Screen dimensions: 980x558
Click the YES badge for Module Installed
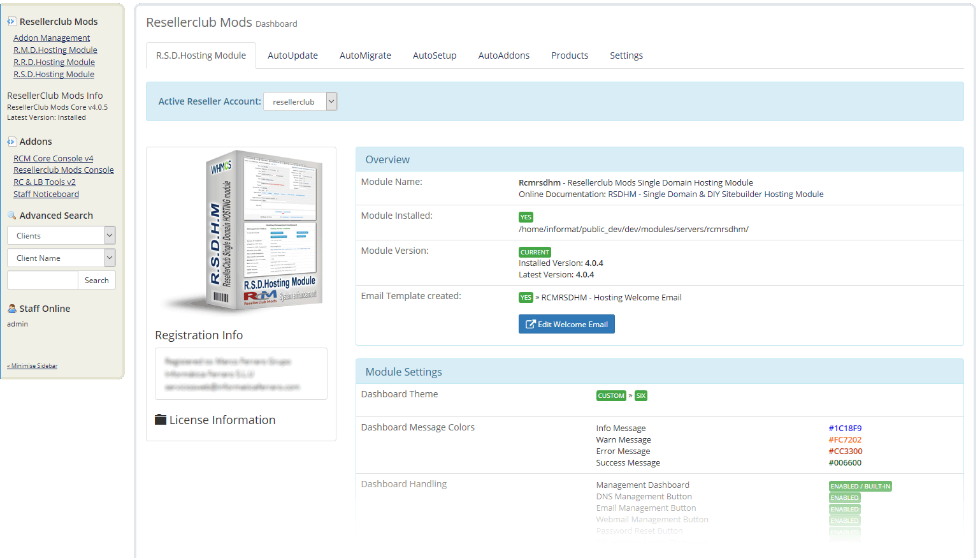tap(526, 217)
